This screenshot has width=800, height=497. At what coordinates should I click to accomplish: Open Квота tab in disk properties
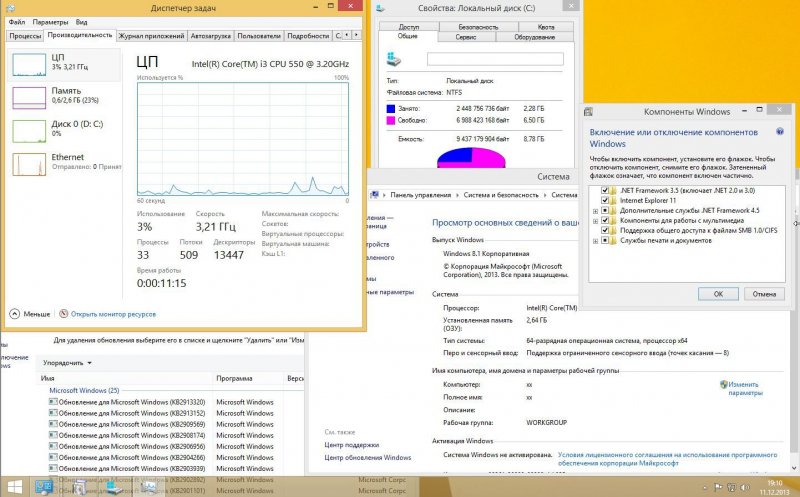(545, 27)
